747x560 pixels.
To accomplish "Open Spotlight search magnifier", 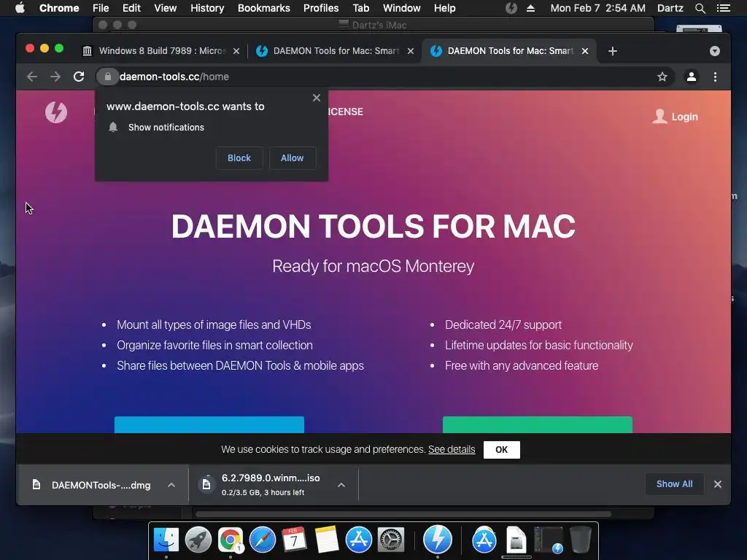I will tap(700, 8).
